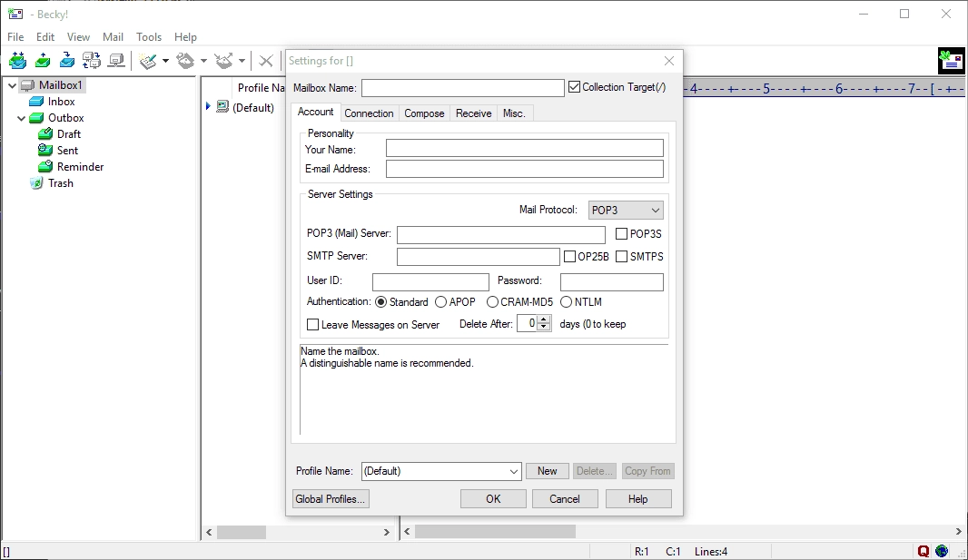This screenshot has height=560, width=968.
Task: Open the compose message dropdown arrow
Action: [165, 61]
